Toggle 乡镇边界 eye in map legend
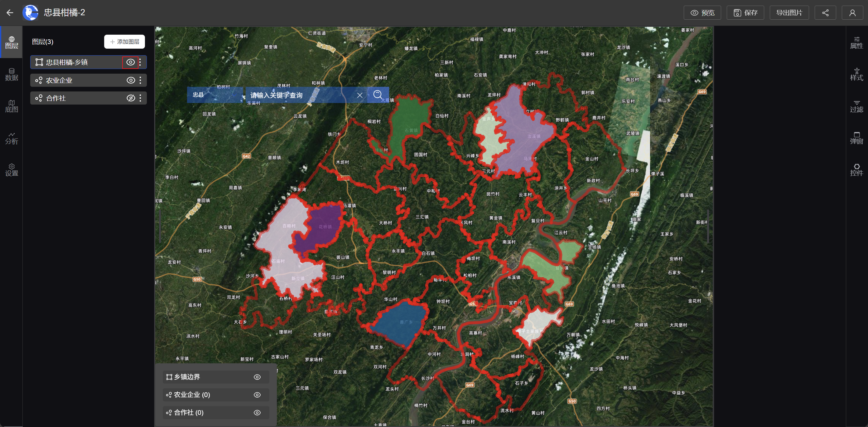Viewport: 868px width, 427px height. point(257,377)
